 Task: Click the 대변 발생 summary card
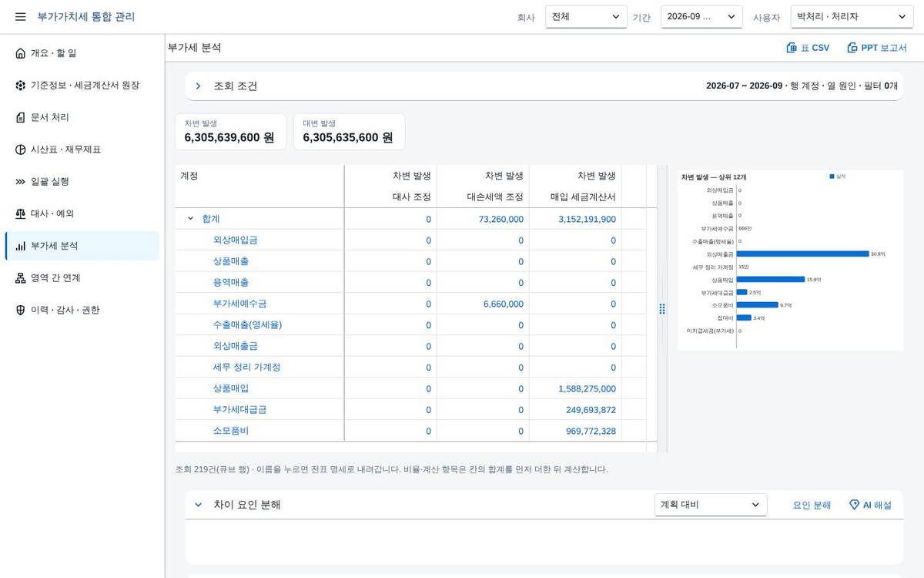(349, 132)
